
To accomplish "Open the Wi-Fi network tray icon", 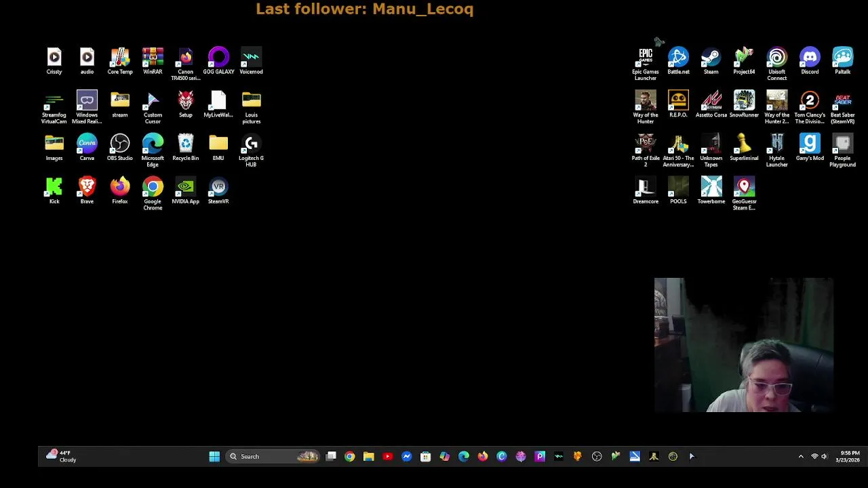I will click(814, 457).
